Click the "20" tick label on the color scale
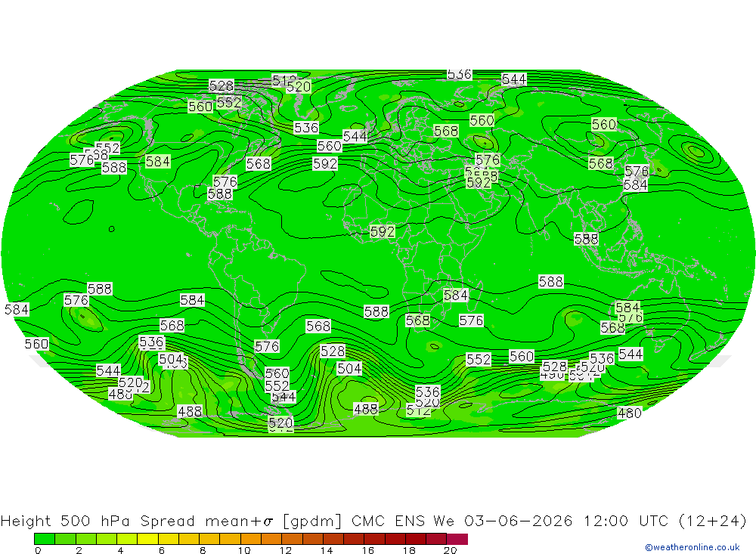 pos(451,550)
